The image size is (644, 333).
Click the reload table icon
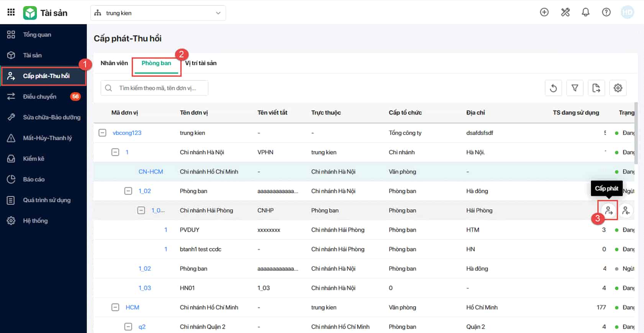pos(553,88)
